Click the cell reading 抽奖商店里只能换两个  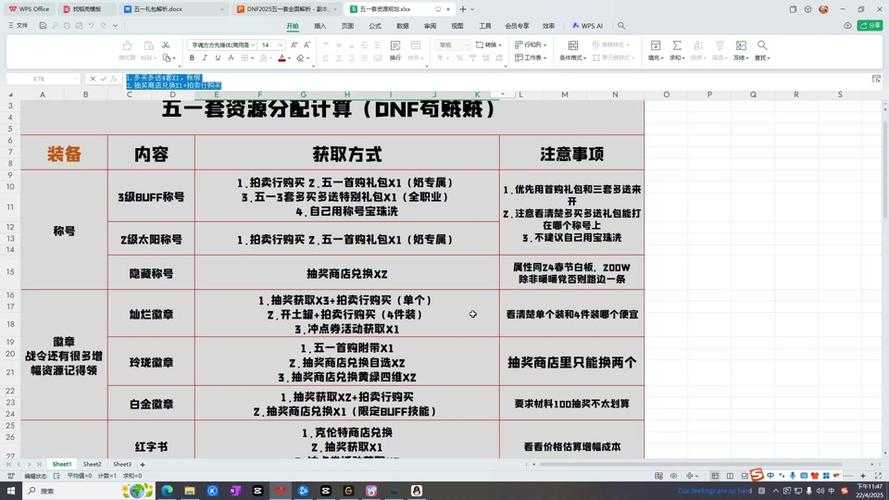coord(572,362)
